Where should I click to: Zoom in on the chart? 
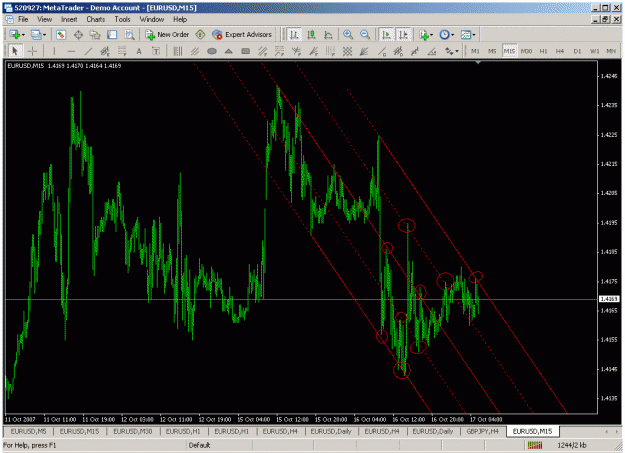348,35
